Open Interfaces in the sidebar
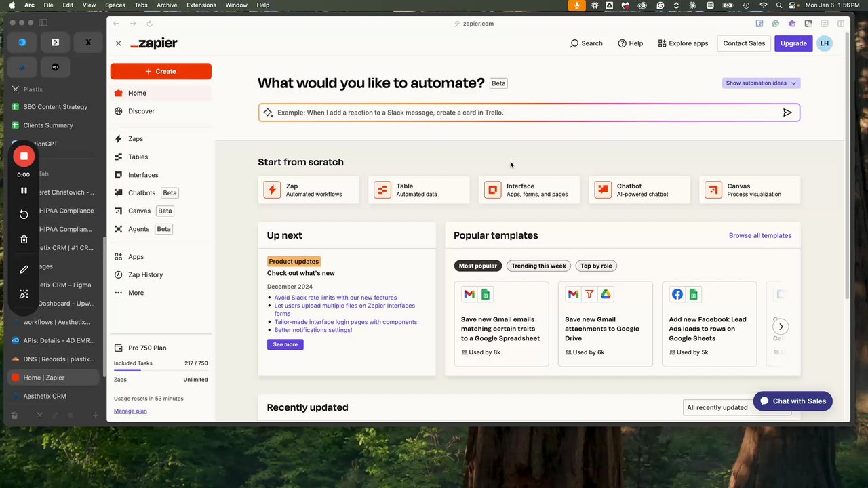This screenshot has width=868, height=488. pyautogui.click(x=143, y=175)
